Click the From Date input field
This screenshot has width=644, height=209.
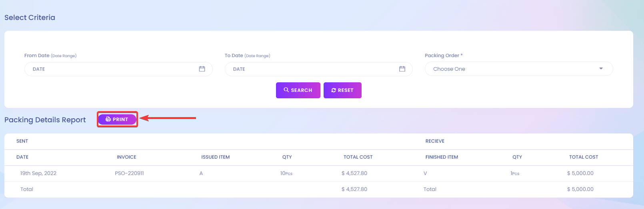click(118, 69)
